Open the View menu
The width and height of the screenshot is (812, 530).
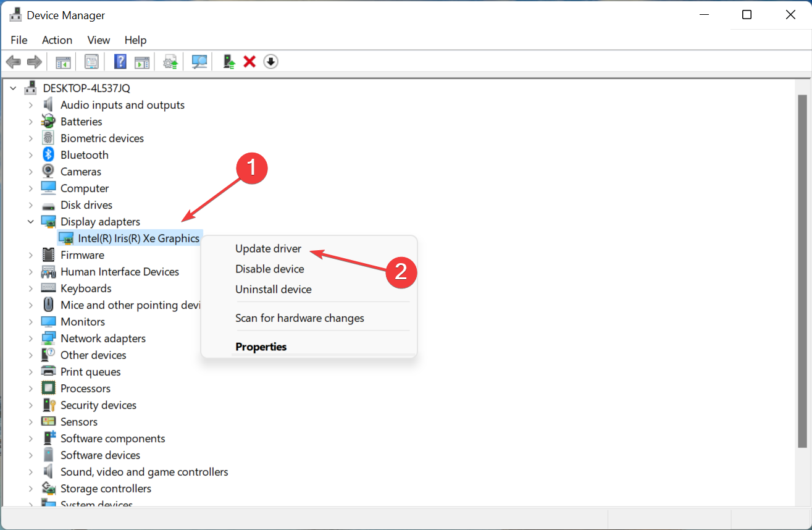pyautogui.click(x=98, y=40)
